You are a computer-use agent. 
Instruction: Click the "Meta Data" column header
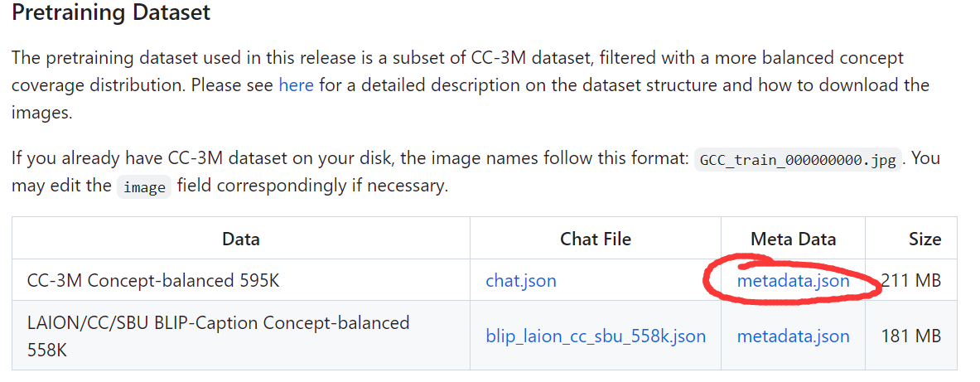[x=793, y=239]
